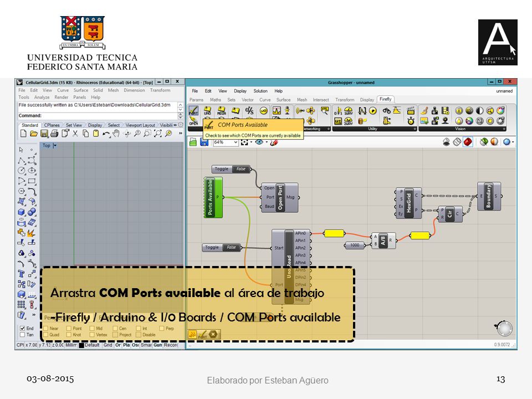Choose the binoculars icon in the Utility panel
Screen dimensions: 532x399
(x=386, y=111)
